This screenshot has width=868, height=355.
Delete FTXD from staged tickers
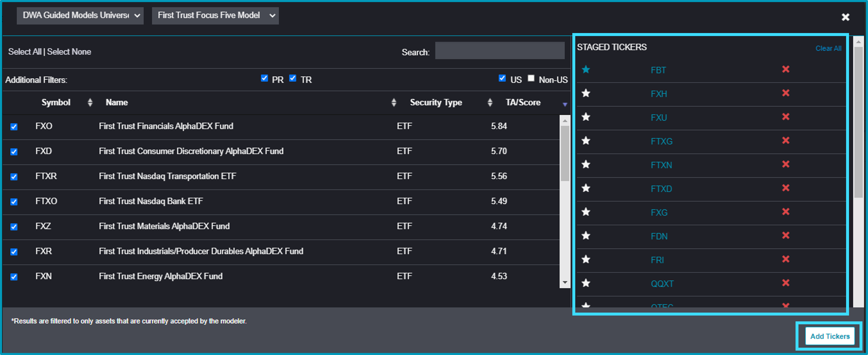[x=786, y=188]
